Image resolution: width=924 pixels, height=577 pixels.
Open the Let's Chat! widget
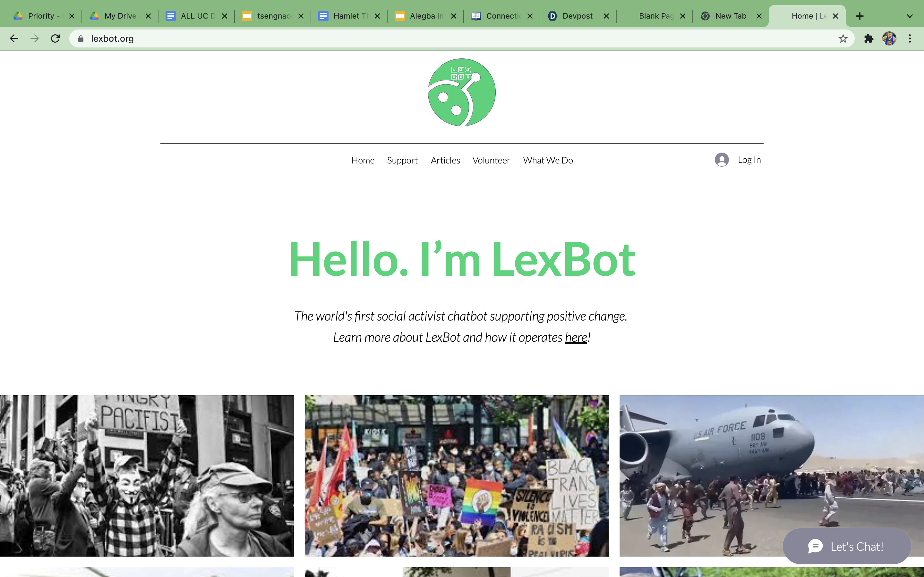pyautogui.click(x=846, y=547)
